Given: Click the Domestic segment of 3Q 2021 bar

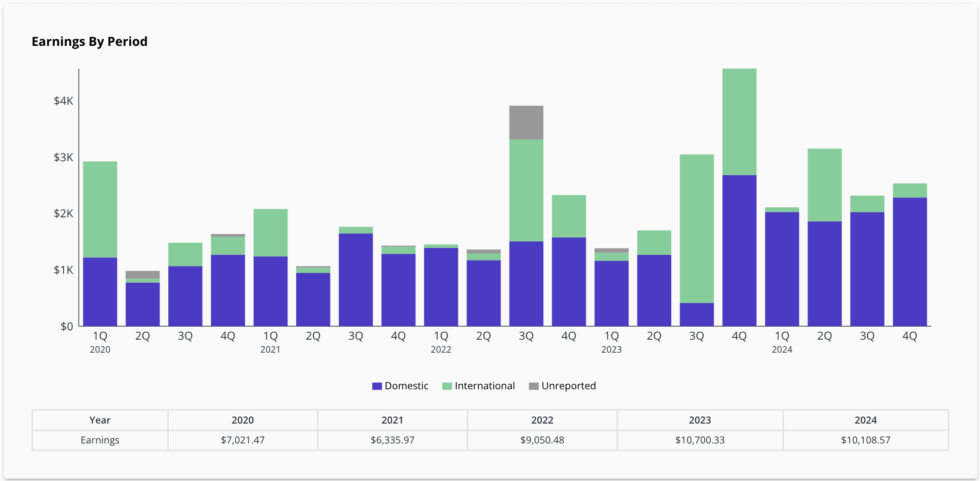Looking at the screenshot, I should [356, 279].
